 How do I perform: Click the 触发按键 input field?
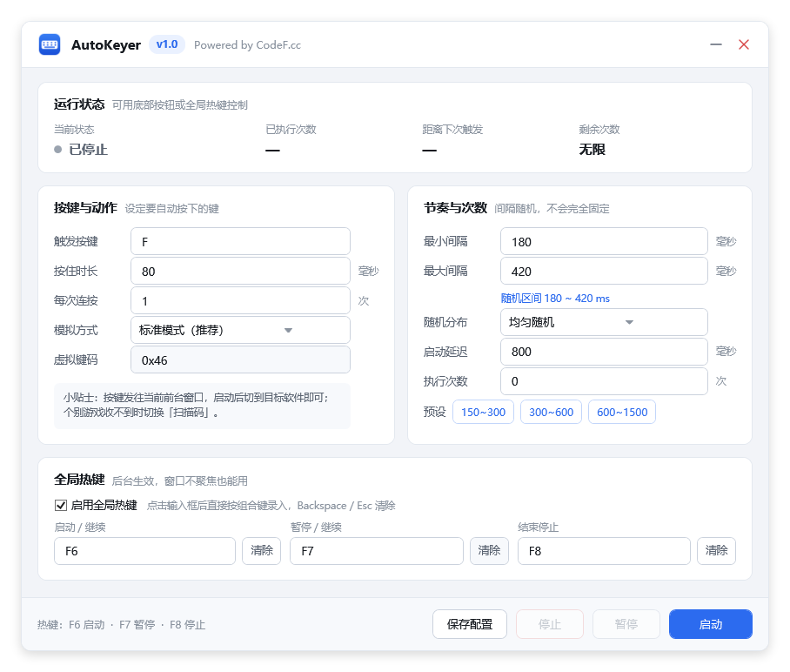[x=240, y=241]
